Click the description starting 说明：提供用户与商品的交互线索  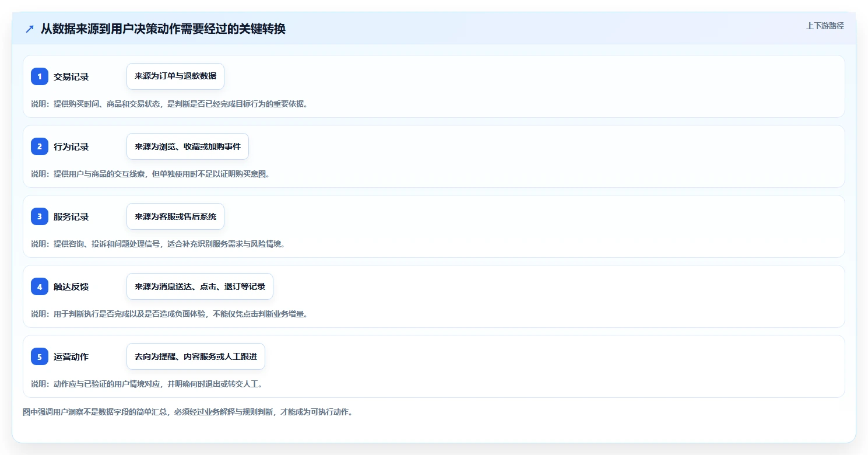click(150, 174)
